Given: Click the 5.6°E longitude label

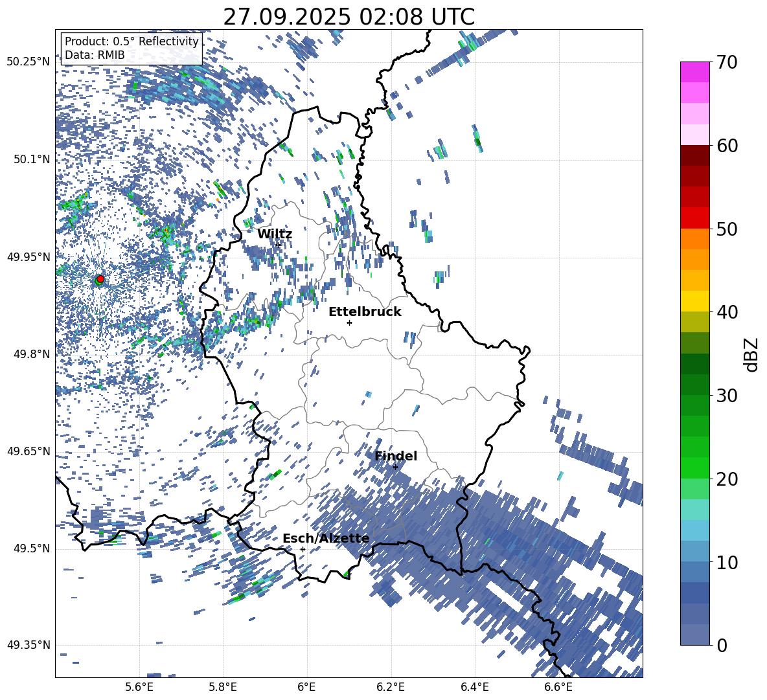Looking at the screenshot, I should tap(139, 687).
